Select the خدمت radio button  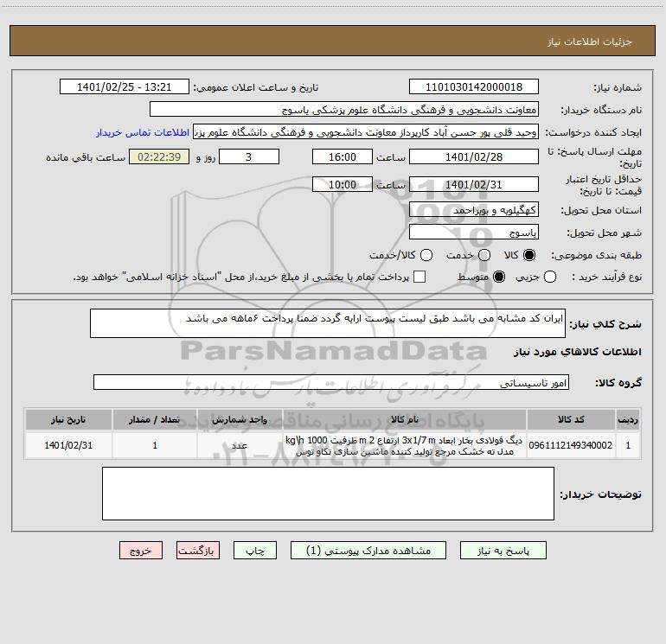coord(484,255)
